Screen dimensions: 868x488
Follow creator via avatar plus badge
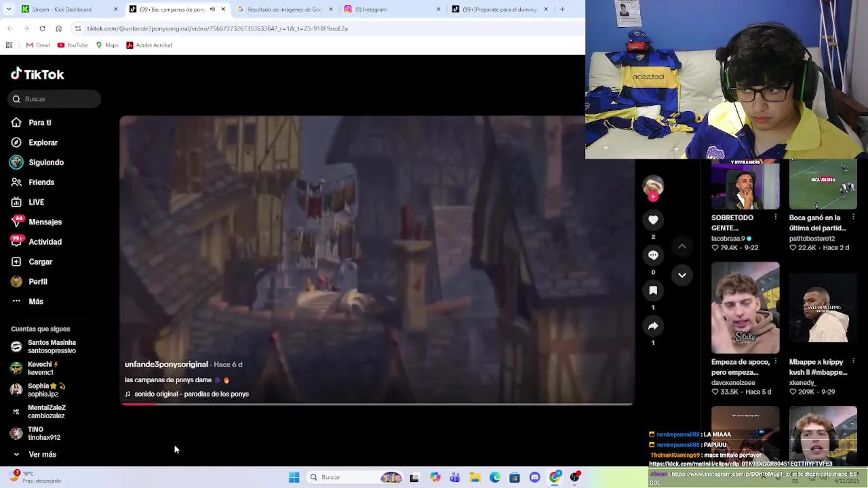[653, 197]
